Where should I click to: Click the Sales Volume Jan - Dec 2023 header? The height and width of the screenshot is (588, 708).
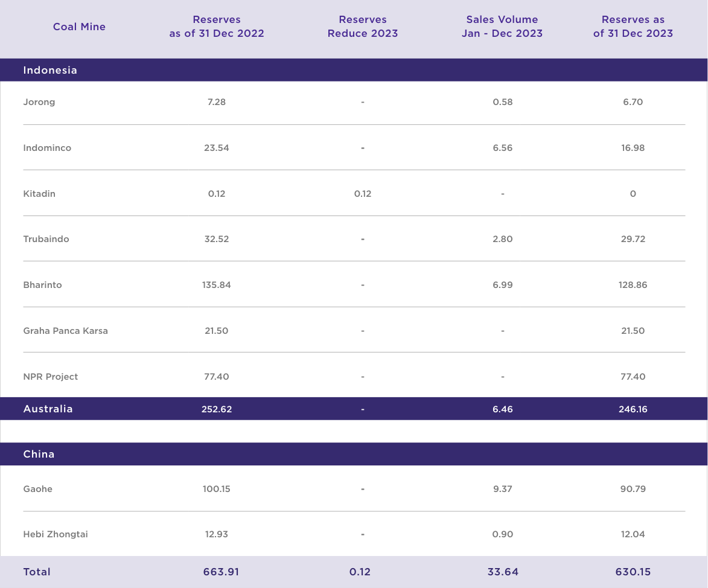click(502, 26)
